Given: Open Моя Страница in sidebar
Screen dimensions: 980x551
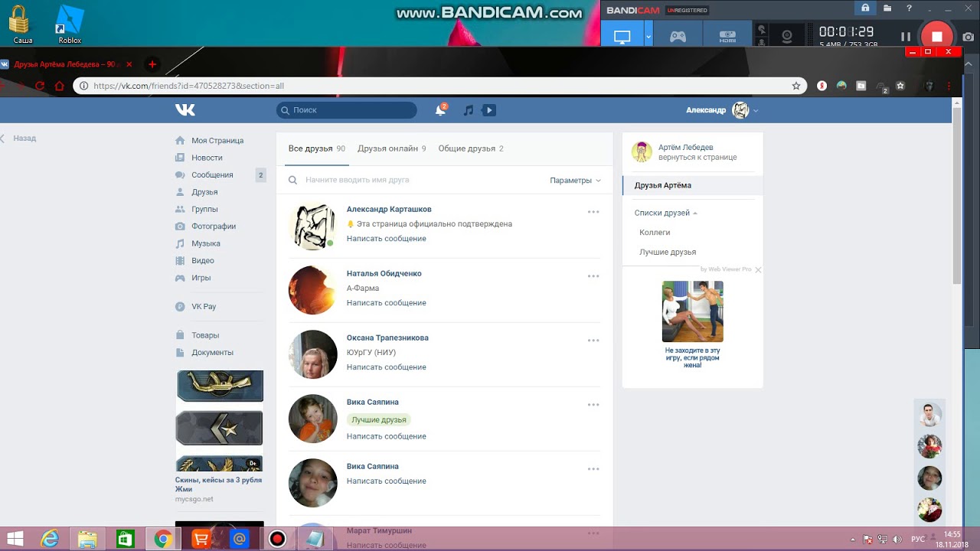Looking at the screenshot, I should coord(217,141).
